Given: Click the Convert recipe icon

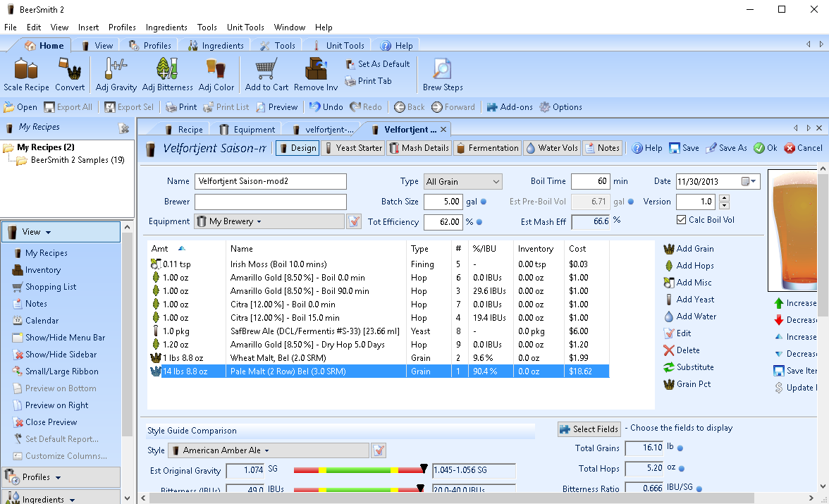Looking at the screenshot, I should (70, 75).
